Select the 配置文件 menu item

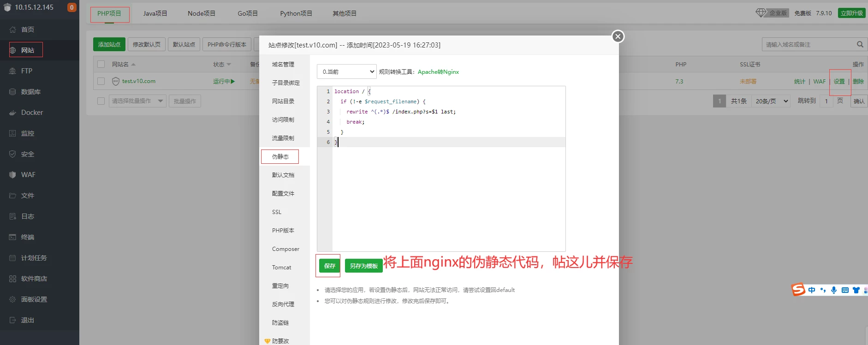(283, 194)
